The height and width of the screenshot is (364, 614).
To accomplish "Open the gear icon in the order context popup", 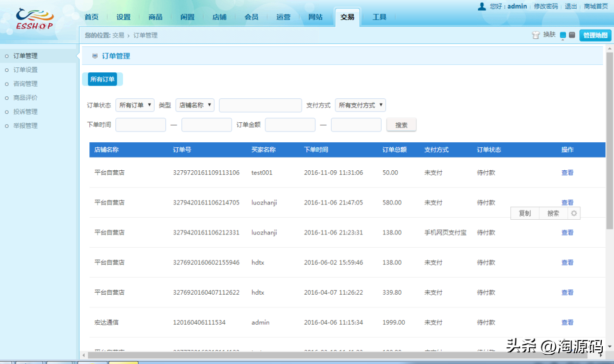I will click(x=574, y=213).
